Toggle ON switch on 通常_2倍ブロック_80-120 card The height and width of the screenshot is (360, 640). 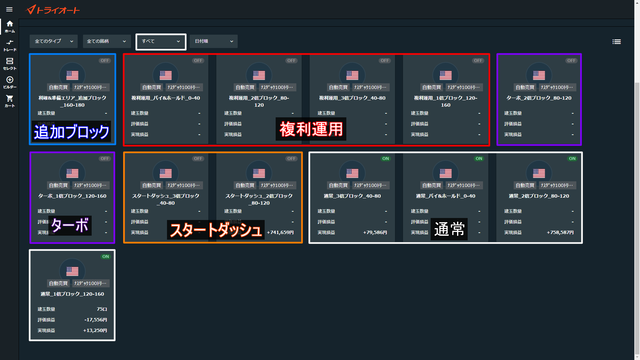click(x=572, y=158)
